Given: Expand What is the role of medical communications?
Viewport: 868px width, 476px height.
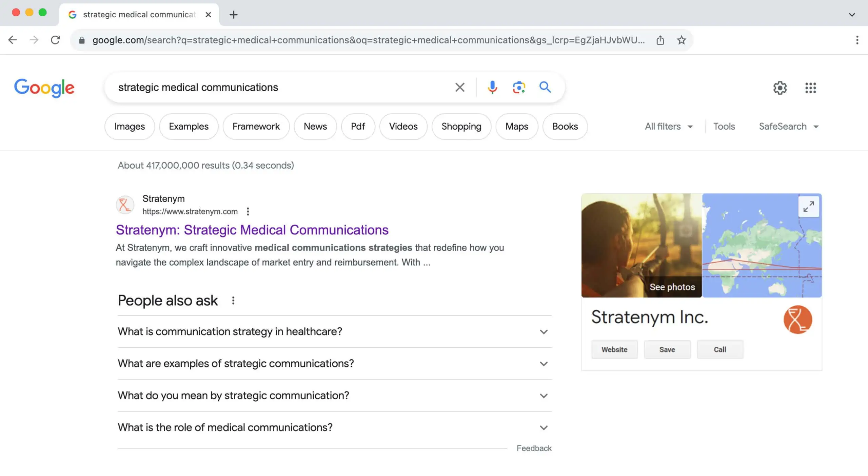Looking at the screenshot, I should coord(334,427).
